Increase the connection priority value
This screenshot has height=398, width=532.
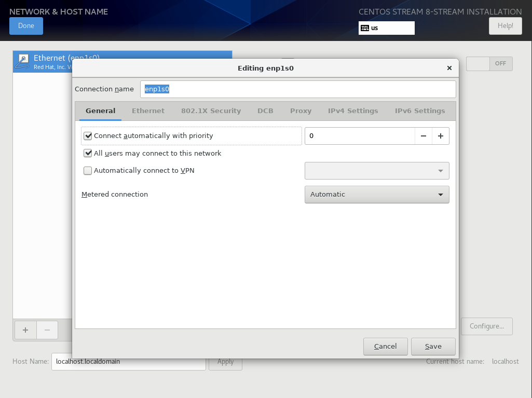441,136
